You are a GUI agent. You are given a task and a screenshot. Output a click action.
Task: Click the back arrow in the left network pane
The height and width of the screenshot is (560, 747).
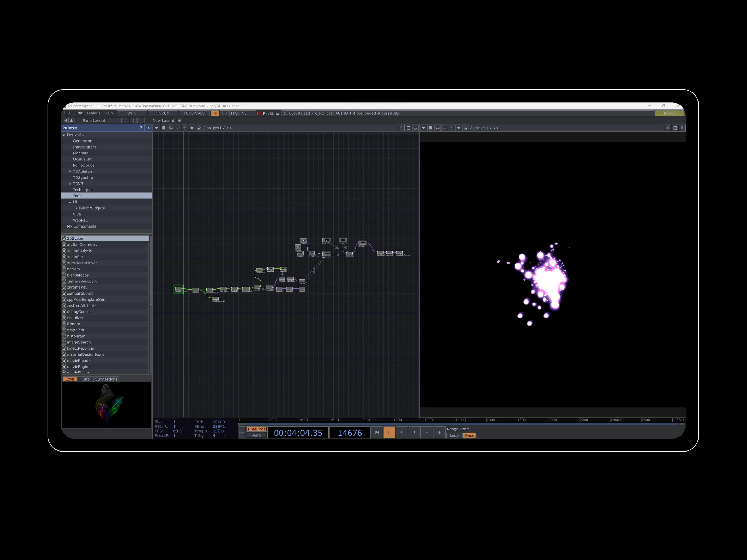[171, 128]
